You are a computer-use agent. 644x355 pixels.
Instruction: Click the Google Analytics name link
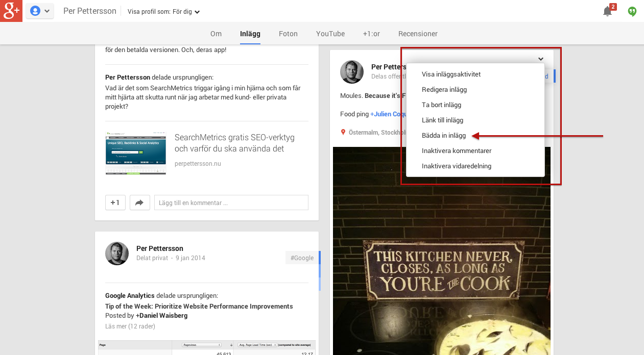[130, 295]
